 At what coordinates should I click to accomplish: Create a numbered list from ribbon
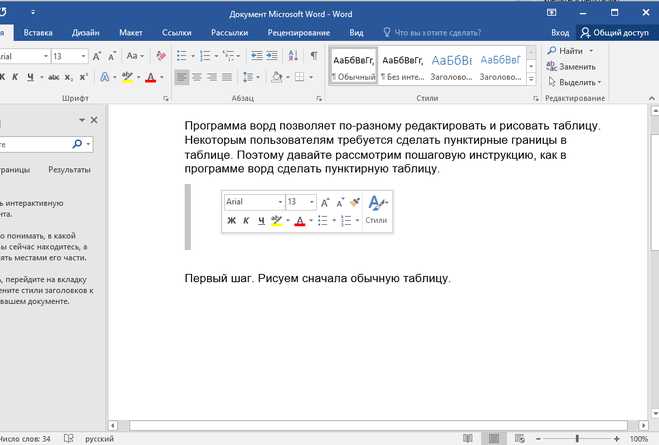pos(205,55)
